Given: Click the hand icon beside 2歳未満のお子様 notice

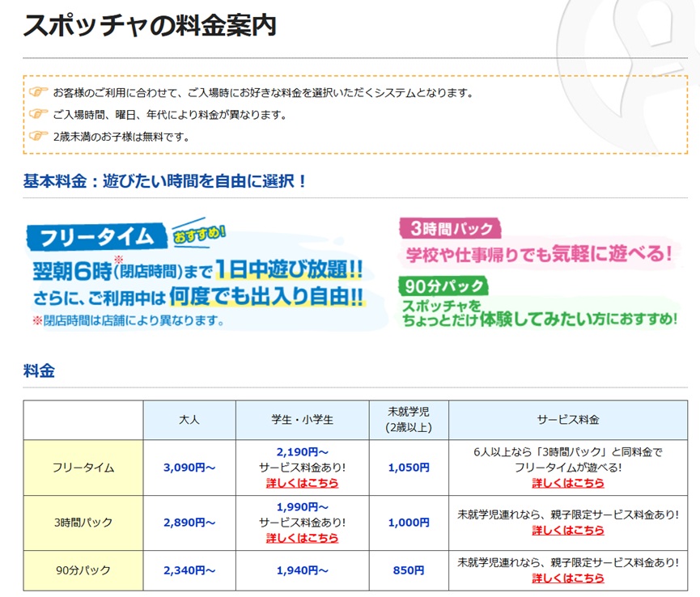Looking at the screenshot, I should point(38,137).
